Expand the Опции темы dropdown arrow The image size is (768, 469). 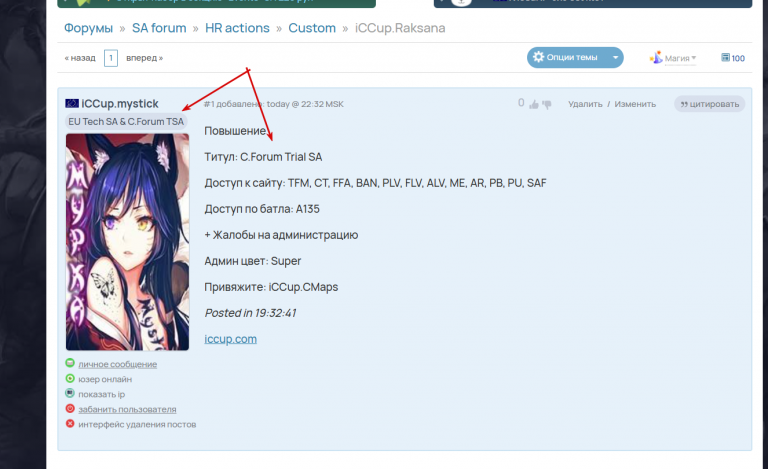coord(615,57)
